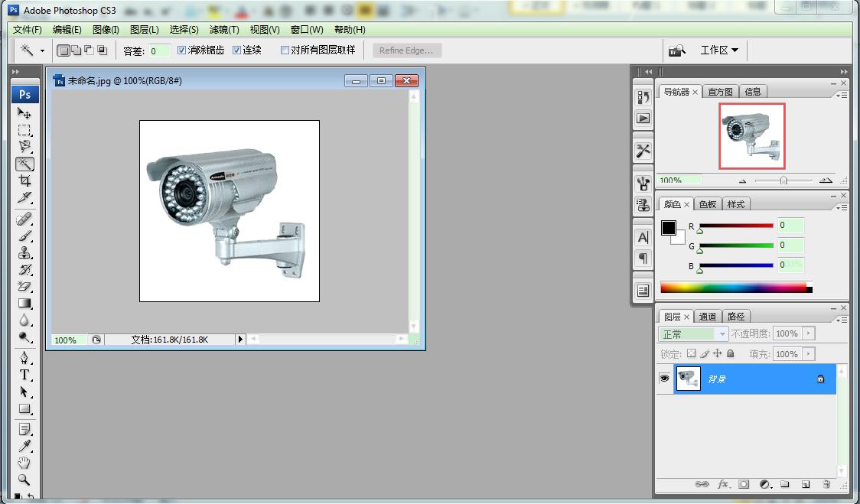Switch to the 通道 channels tab

click(708, 317)
